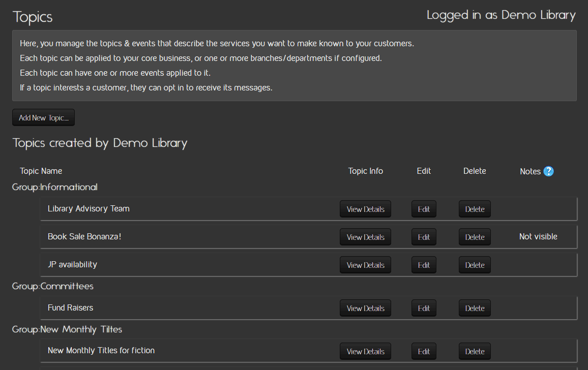Edit New Monthly Titles for fiction

click(x=424, y=351)
